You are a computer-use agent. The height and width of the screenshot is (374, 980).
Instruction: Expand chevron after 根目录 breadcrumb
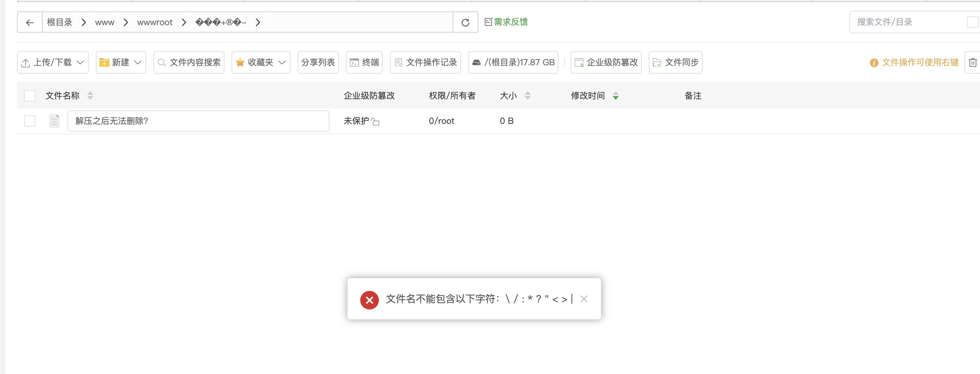click(x=84, y=22)
